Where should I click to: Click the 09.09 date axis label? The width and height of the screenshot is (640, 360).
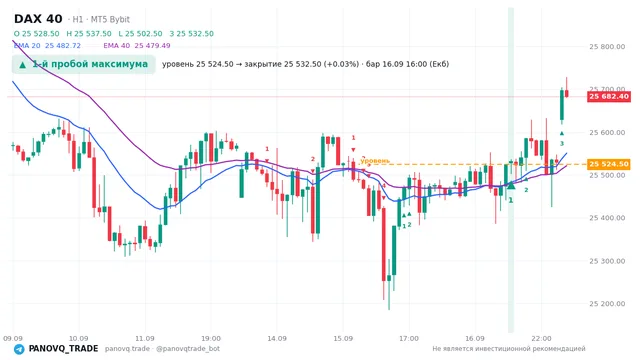(13, 338)
